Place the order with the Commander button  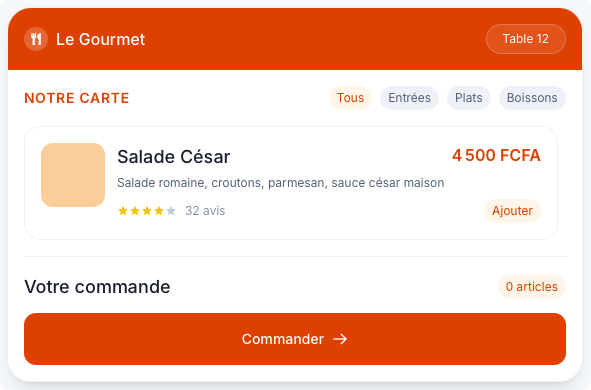[x=295, y=339]
